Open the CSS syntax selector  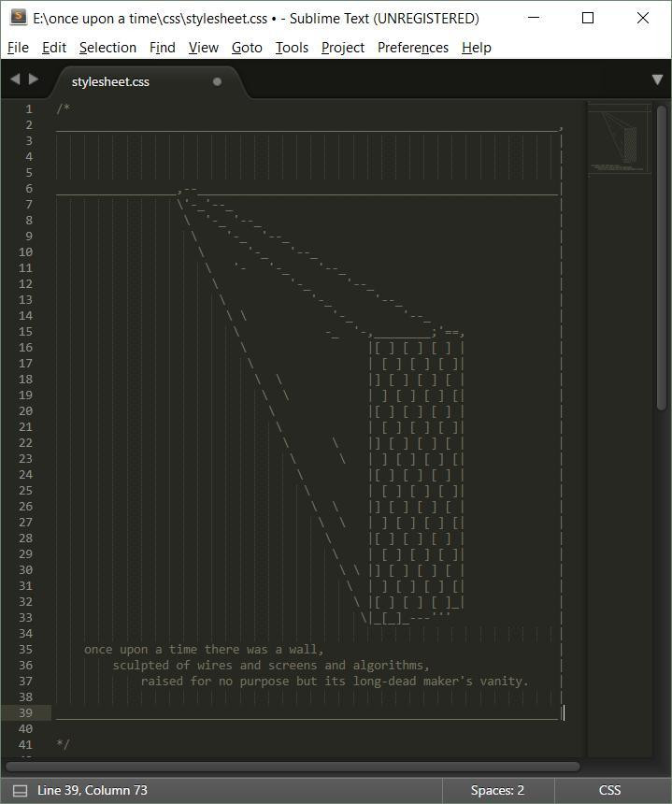[609, 790]
